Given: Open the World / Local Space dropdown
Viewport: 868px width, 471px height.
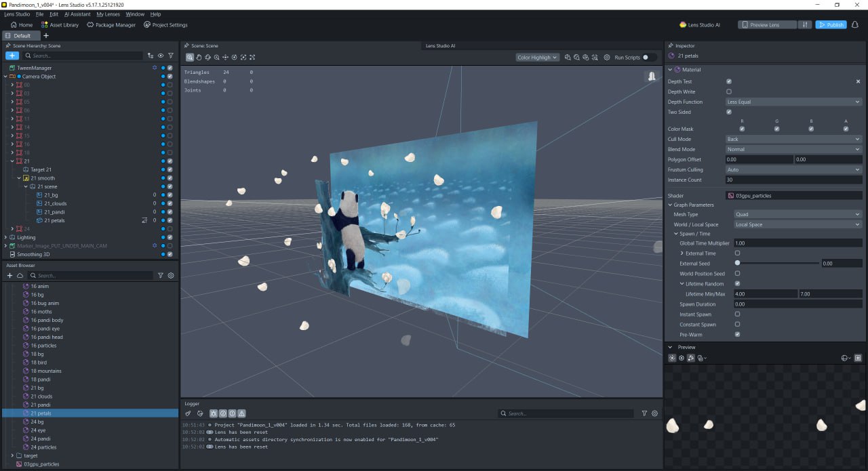Looking at the screenshot, I should click(x=798, y=224).
